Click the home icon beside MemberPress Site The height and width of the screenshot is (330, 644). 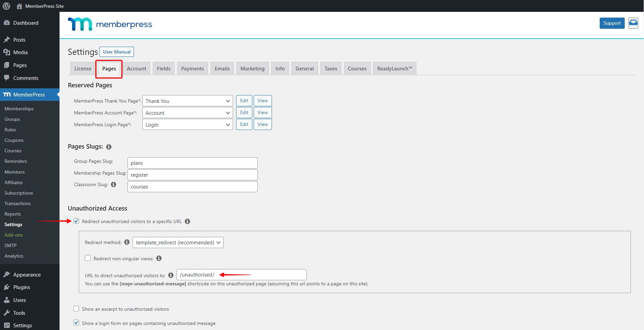point(19,6)
